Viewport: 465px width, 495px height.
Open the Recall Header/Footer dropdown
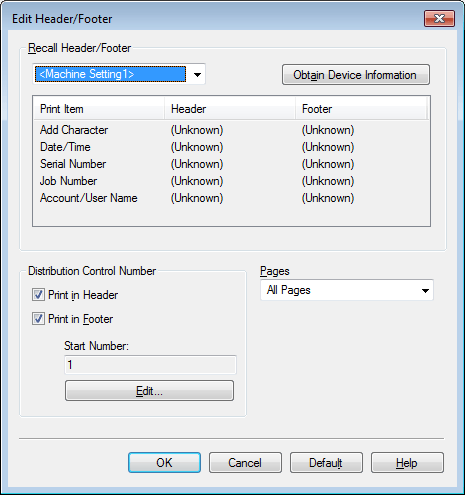tap(119, 74)
